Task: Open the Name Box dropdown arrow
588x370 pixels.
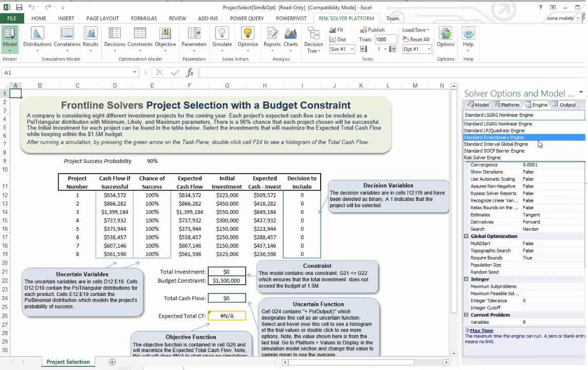Action: coord(135,72)
